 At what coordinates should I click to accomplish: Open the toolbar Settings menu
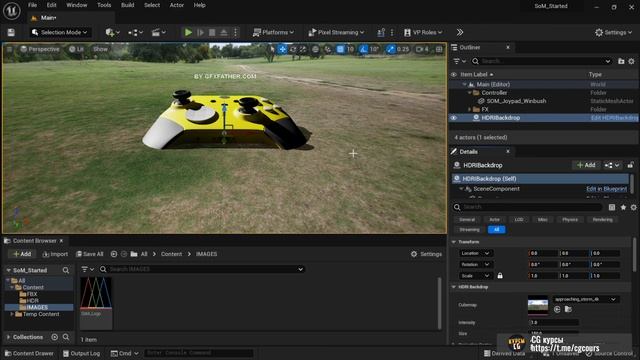tap(613, 32)
